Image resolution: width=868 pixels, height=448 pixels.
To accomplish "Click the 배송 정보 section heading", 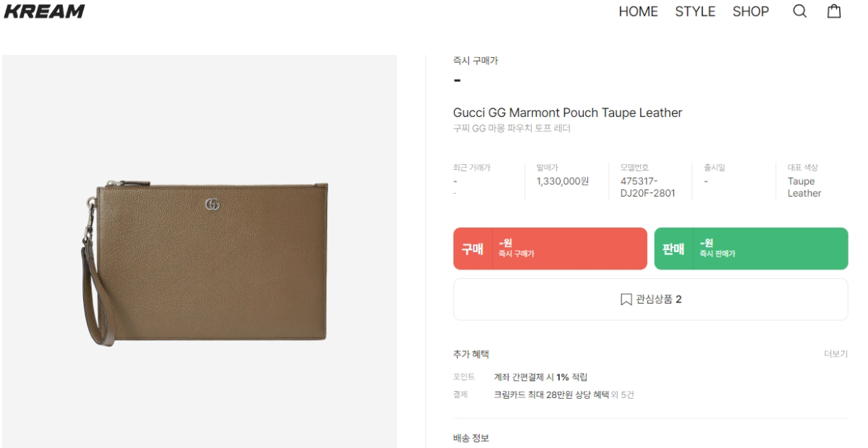I will pos(471,438).
